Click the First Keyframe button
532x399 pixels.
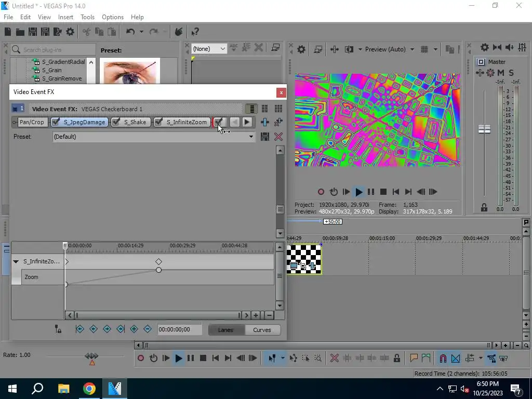point(79,329)
